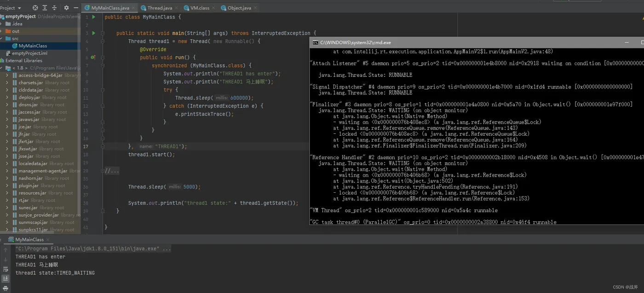The width and height of the screenshot is (644, 293).
Task: Run main method via gutter arrow on line 3
Action: pos(94,33)
